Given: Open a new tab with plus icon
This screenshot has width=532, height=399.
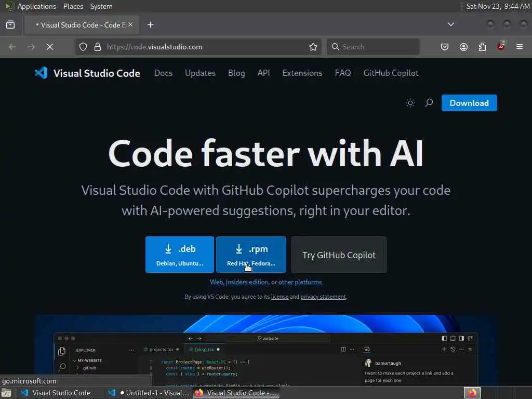Looking at the screenshot, I should point(151,25).
